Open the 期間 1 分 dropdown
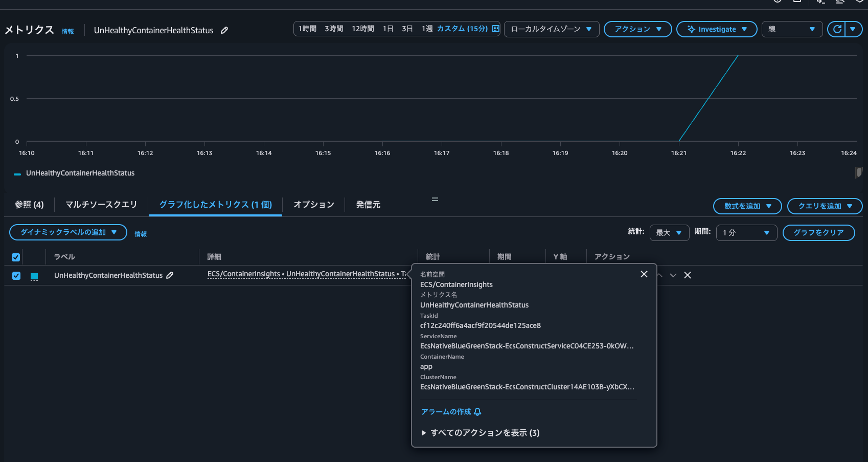This screenshot has height=462, width=868. 746,233
